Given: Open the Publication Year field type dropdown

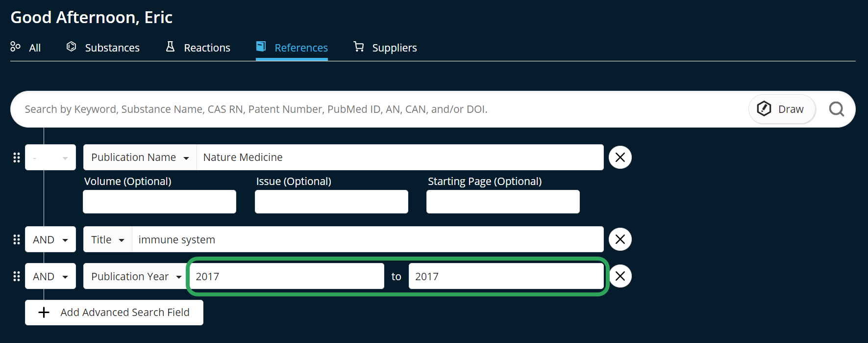Looking at the screenshot, I should tap(136, 276).
